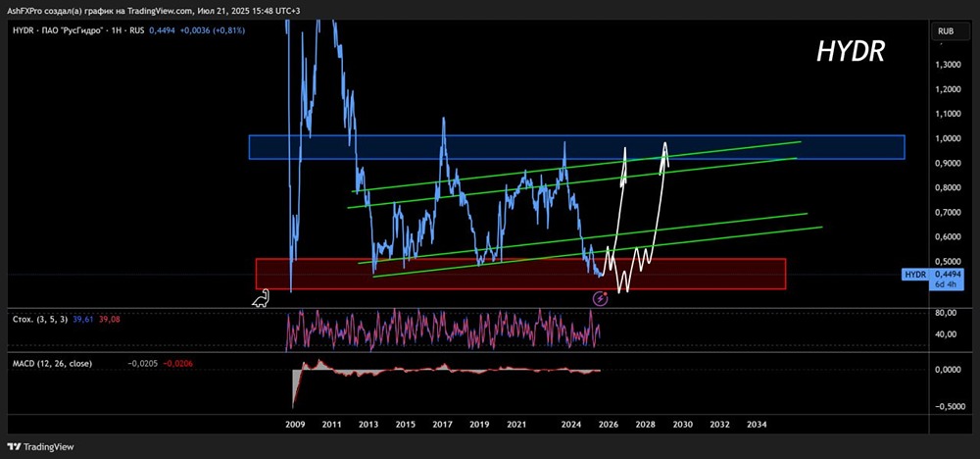Screen dimensions: 980x459
Task: Click the MACD (12, 26, close) indicator label
Action: (53, 363)
